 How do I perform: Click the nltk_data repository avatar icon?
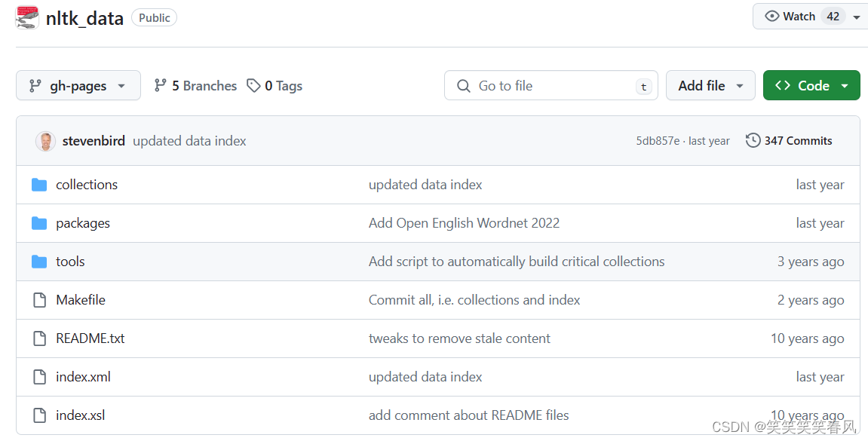coord(27,17)
